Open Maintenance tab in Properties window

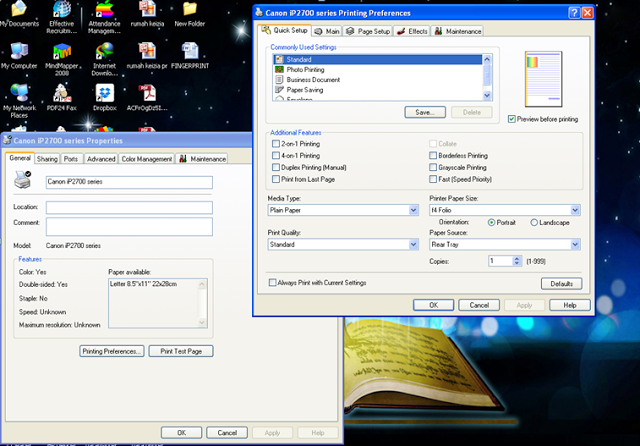coord(202,159)
